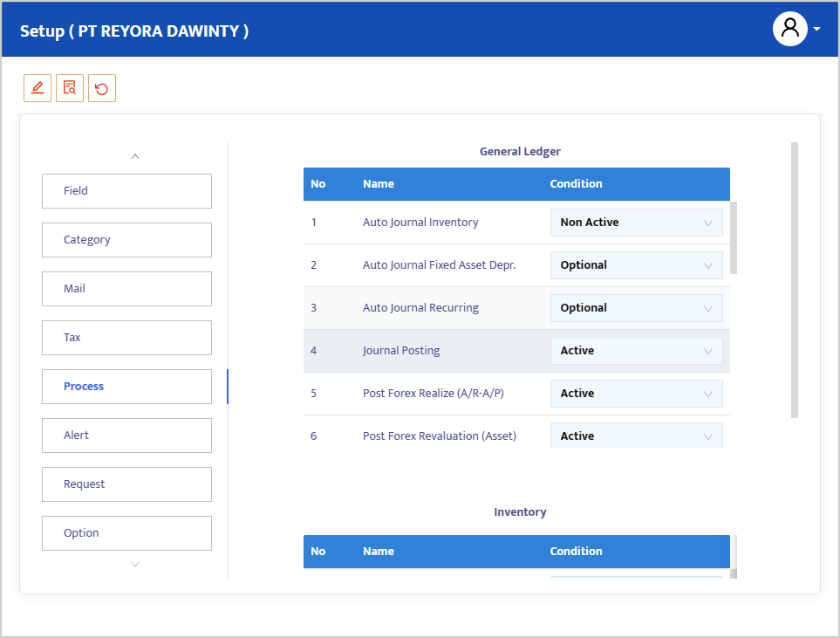Screen dimensions: 840x638
Task: Switch to the Field tab
Action: 127,191
